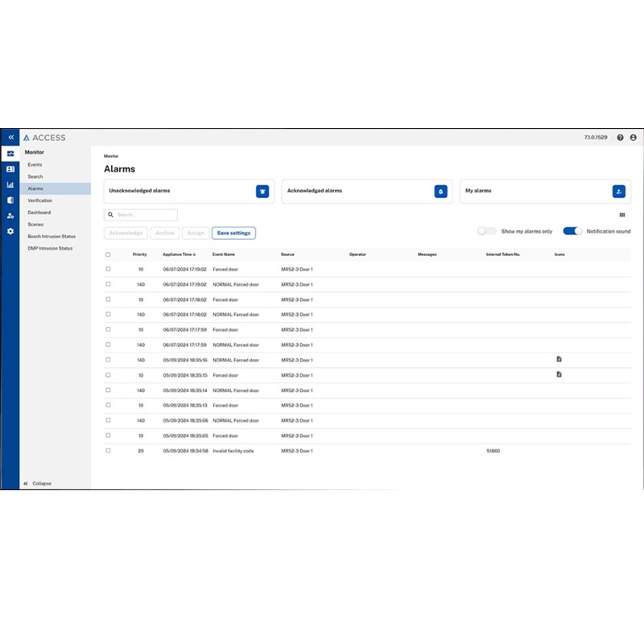
Task: Go to Events in the Monitor menu
Action: [35, 164]
